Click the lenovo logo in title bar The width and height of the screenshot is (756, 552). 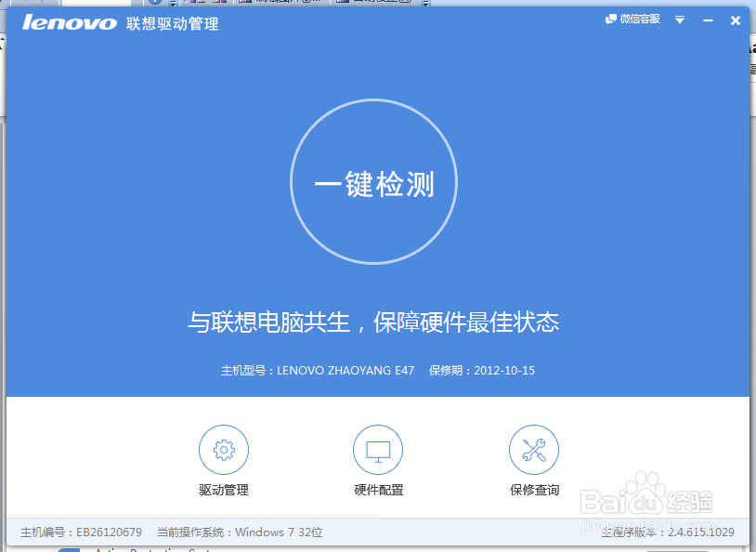[70, 22]
